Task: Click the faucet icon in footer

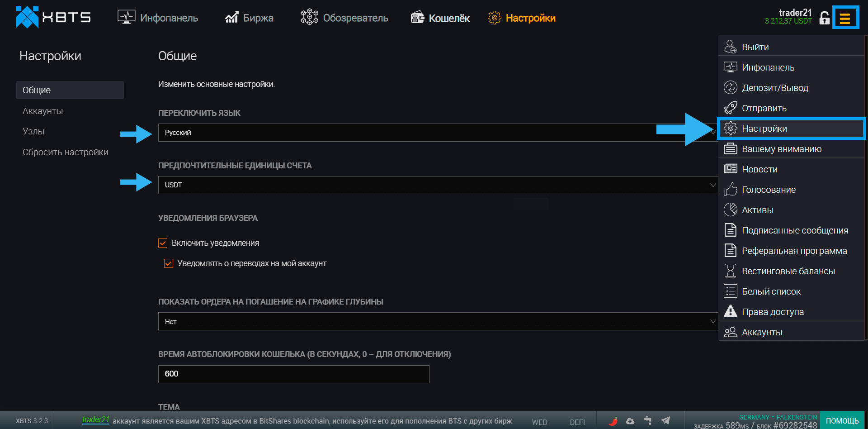Action: pos(648,420)
